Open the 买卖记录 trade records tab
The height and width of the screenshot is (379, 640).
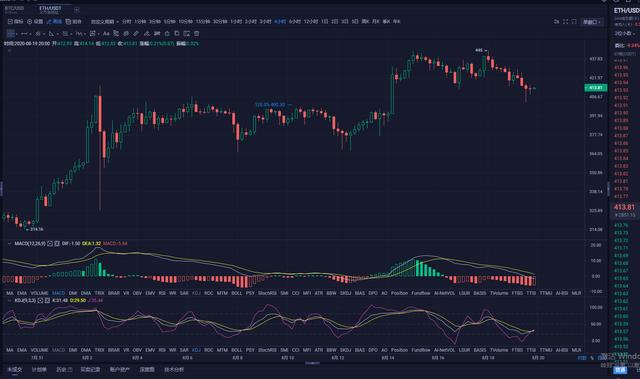point(90,370)
